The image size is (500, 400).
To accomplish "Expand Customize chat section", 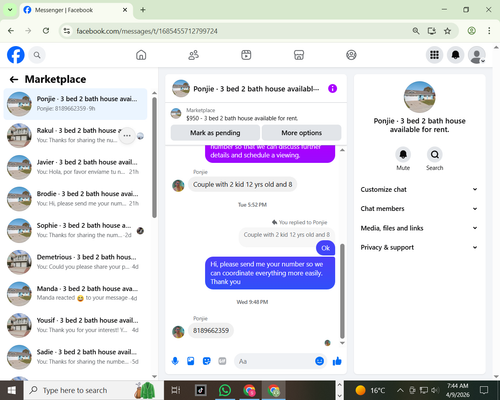I will (x=419, y=189).
